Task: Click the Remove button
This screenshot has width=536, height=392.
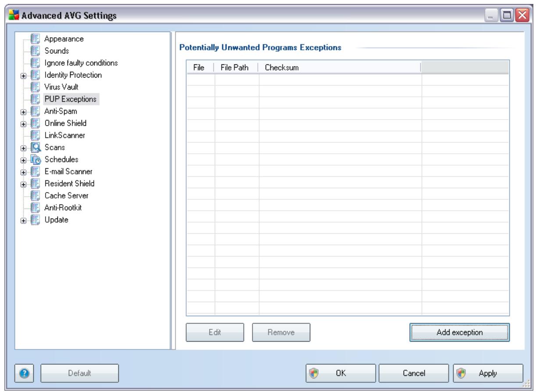Action: click(x=281, y=332)
